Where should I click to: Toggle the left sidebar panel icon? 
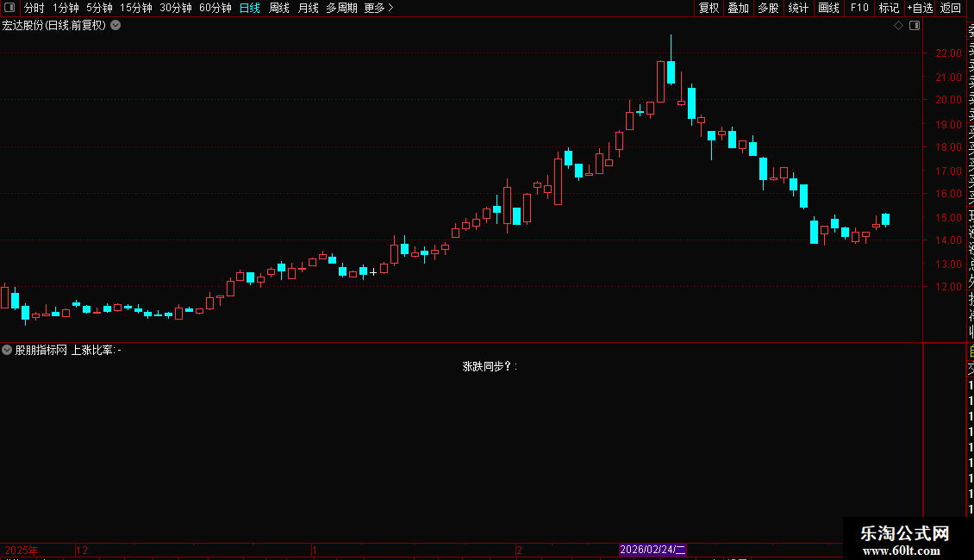[9, 8]
